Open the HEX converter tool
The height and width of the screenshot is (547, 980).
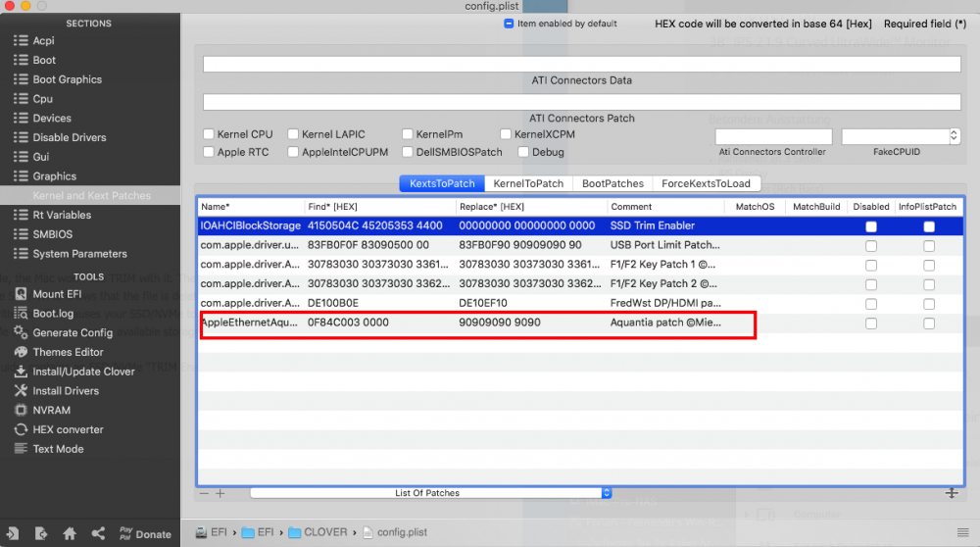(x=69, y=429)
